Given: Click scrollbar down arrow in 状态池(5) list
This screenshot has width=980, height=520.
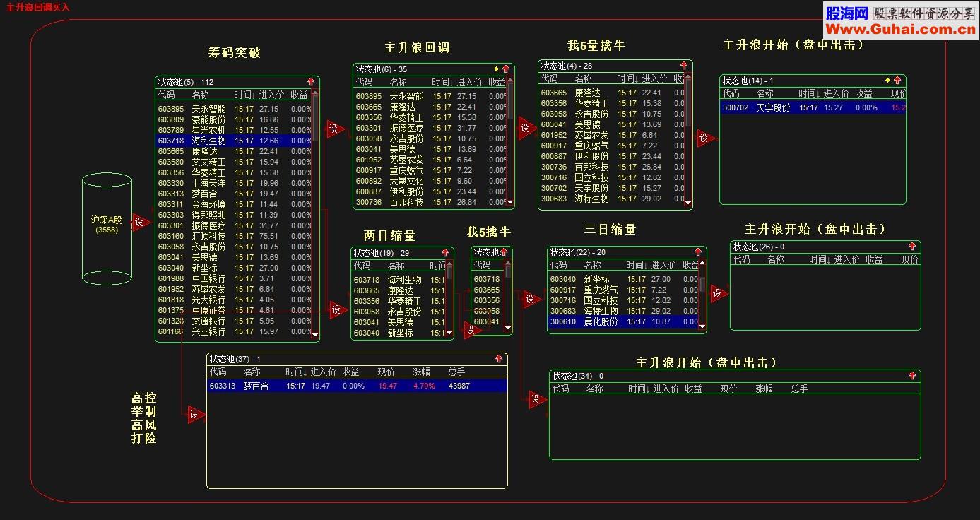Looking at the screenshot, I should (315, 334).
